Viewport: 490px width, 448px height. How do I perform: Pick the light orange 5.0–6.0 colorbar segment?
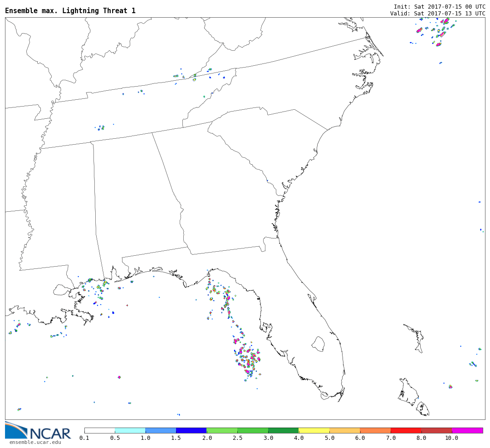point(345,430)
